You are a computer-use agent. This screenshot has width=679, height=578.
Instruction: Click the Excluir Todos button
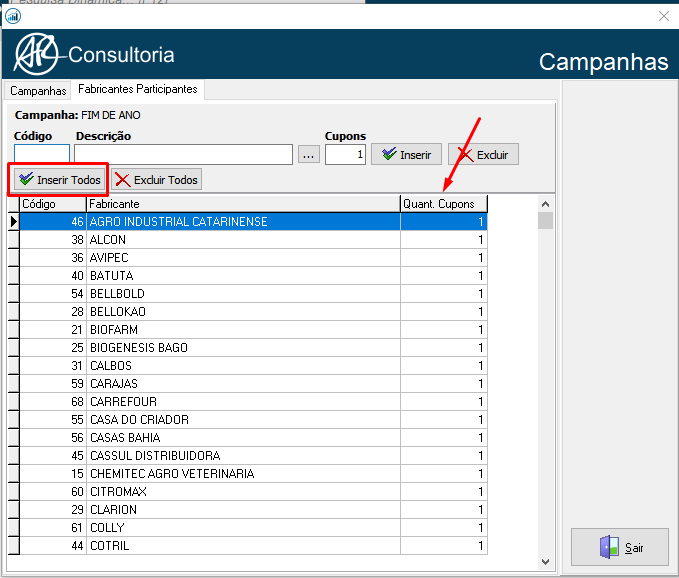(x=156, y=180)
